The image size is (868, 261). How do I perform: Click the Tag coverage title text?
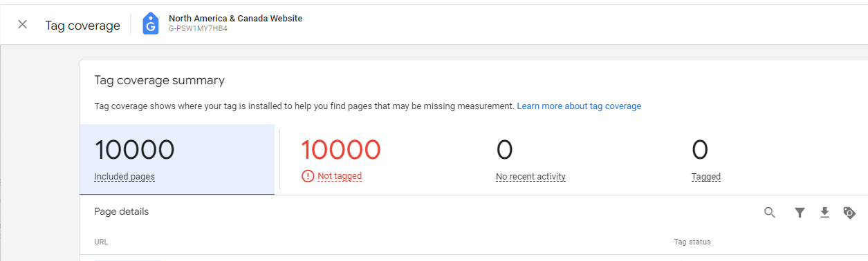pyautogui.click(x=83, y=26)
